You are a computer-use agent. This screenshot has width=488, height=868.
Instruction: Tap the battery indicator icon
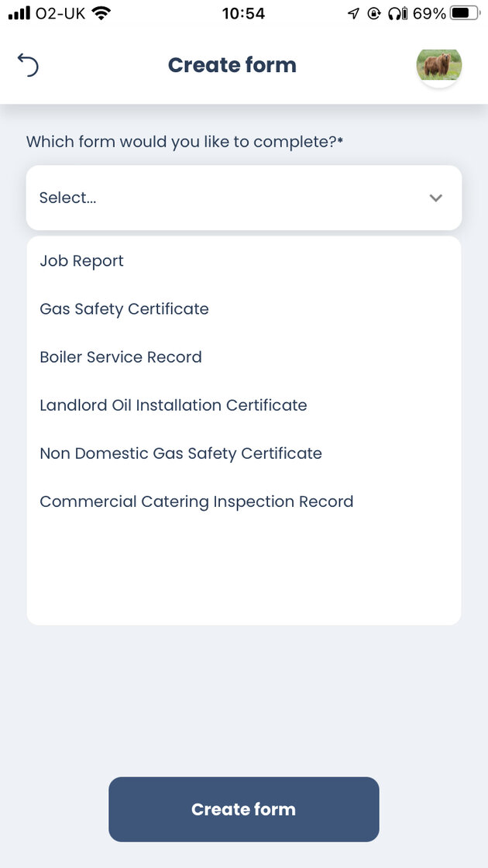(465, 13)
